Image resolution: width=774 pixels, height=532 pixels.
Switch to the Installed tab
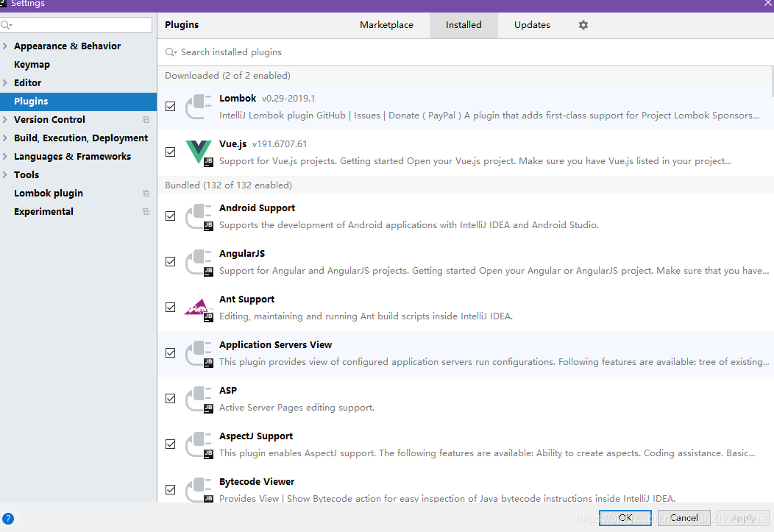point(464,25)
